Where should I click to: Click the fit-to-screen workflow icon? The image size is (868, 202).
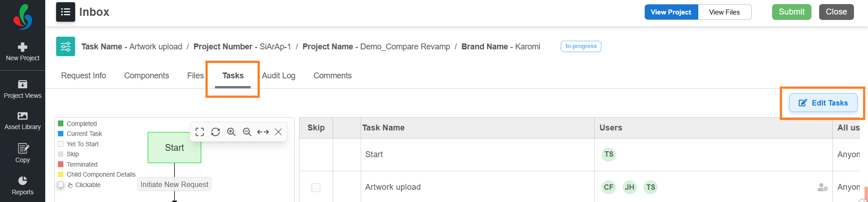click(200, 132)
